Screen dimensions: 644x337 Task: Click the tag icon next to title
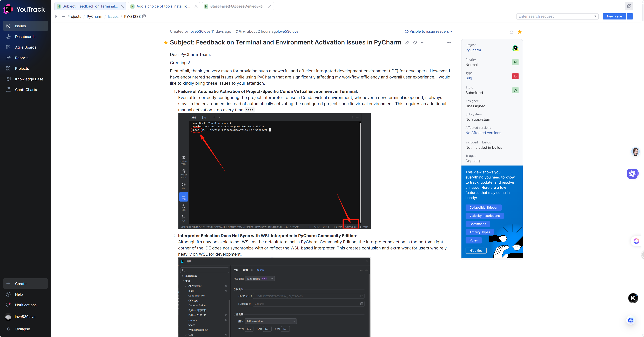[x=415, y=43]
